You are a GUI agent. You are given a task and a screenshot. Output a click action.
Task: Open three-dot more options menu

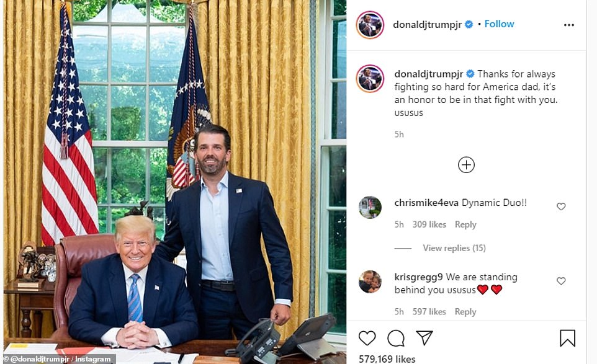569,25
